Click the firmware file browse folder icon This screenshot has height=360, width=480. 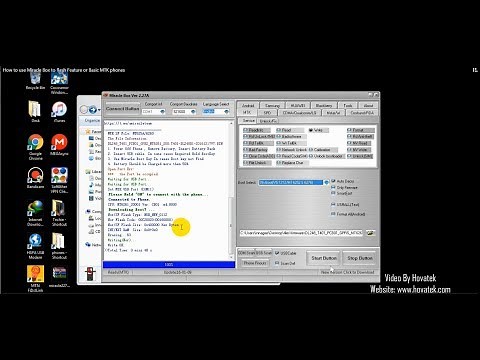click(370, 233)
